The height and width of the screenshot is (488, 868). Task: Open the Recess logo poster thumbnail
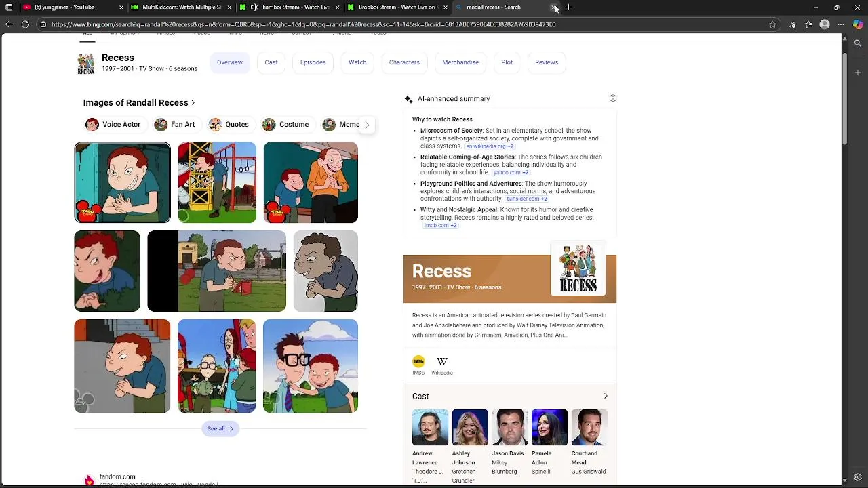click(x=578, y=268)
